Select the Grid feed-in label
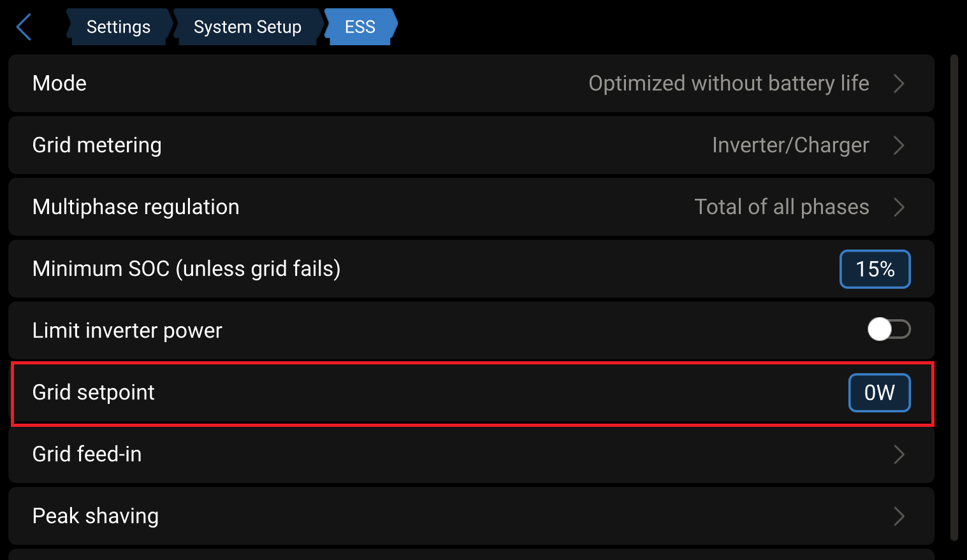The image size is (967, 560). (x=87, y=454)
